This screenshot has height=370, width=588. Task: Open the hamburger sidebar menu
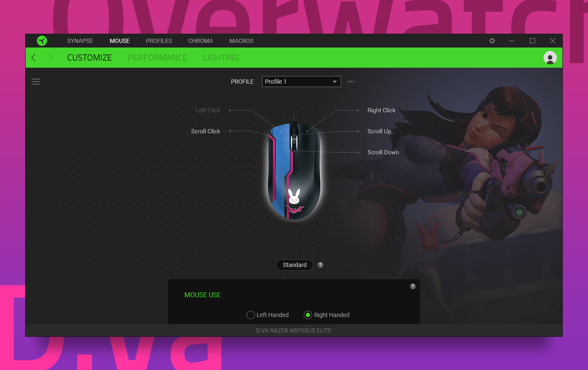pos(36,82)
